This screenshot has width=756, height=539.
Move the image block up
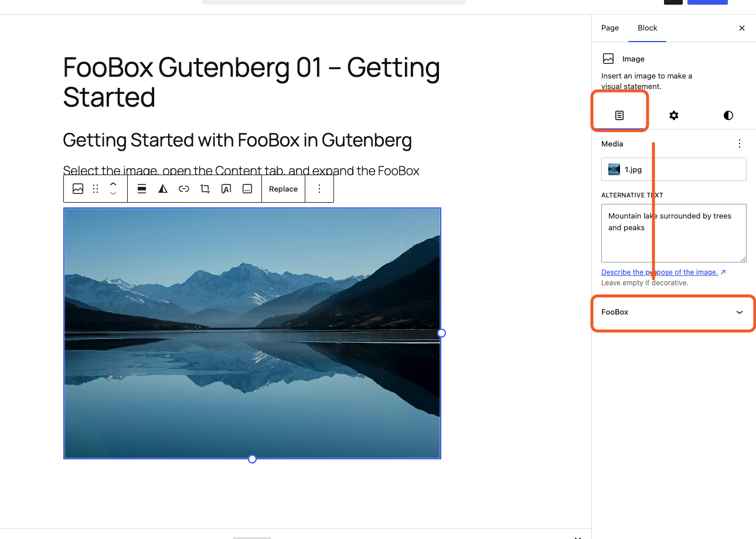[113, 184]
